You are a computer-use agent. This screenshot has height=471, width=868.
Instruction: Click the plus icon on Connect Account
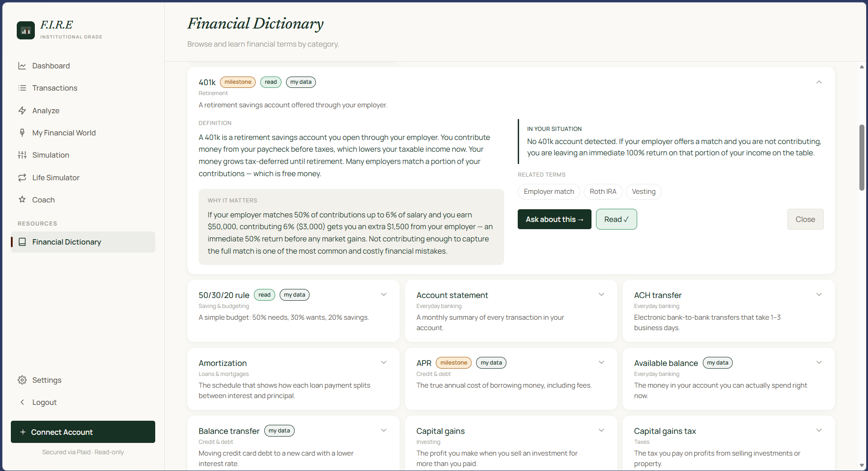(x=23, y=432)
